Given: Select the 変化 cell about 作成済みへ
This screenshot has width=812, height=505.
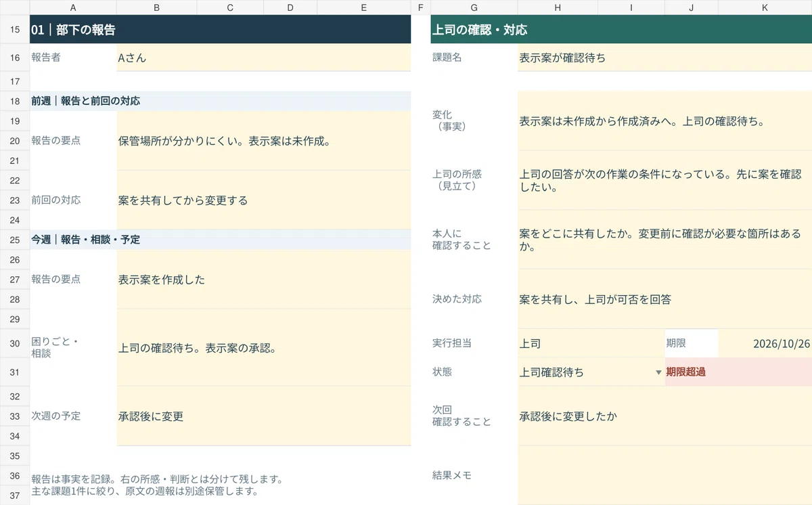Looking at the screenshot, I should click(x=664, y=121).
